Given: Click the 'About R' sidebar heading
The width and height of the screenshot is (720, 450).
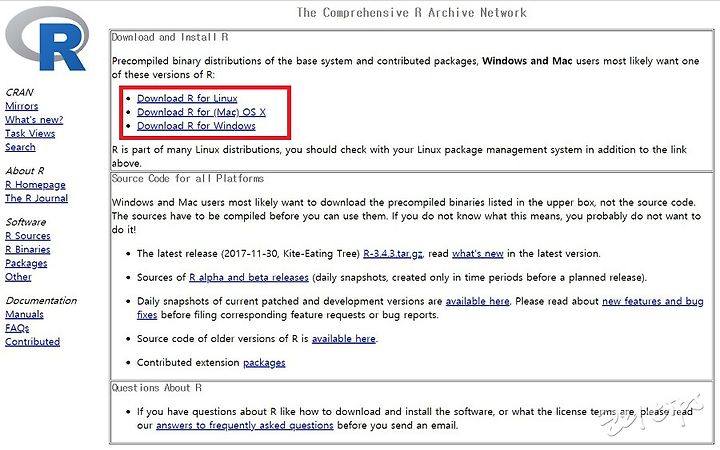Looking at the screenshot, I should click(25, 171).
